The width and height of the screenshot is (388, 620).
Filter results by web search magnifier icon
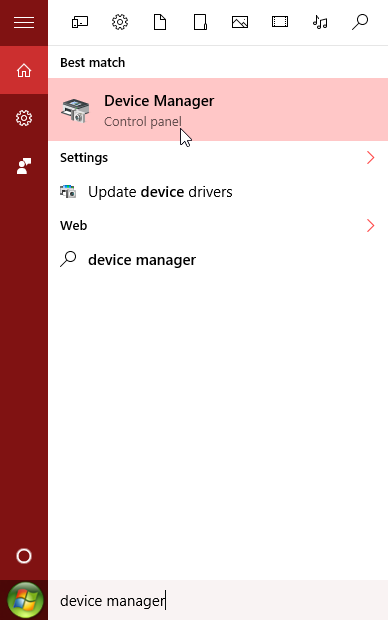360,22
